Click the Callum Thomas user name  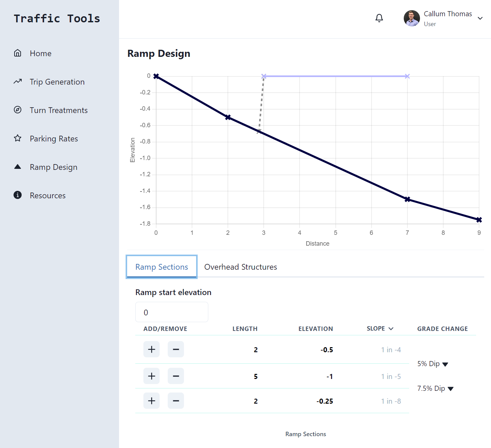pos(448,14)
